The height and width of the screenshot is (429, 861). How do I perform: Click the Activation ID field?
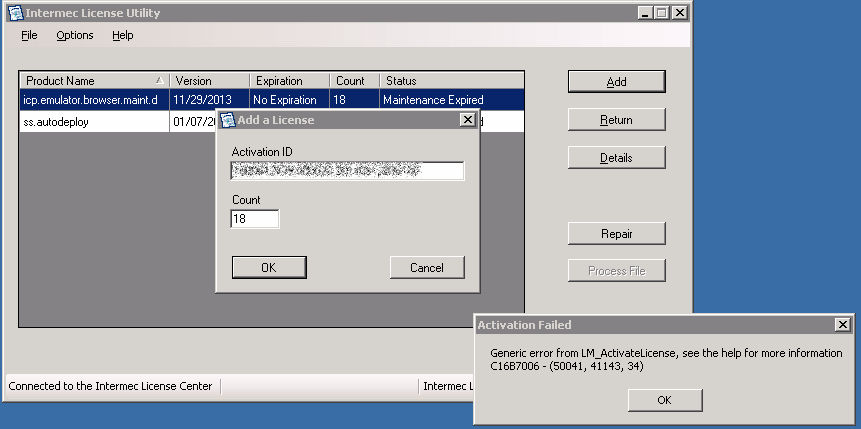click(348, 171)
